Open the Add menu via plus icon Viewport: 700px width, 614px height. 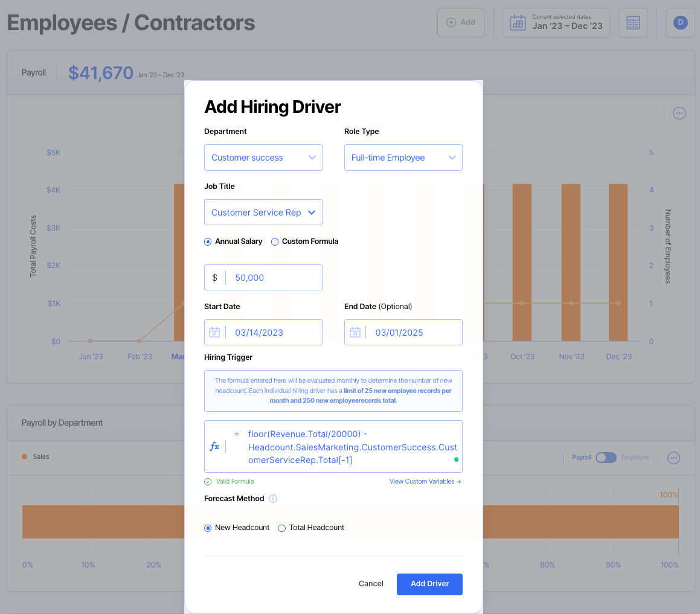451,22
